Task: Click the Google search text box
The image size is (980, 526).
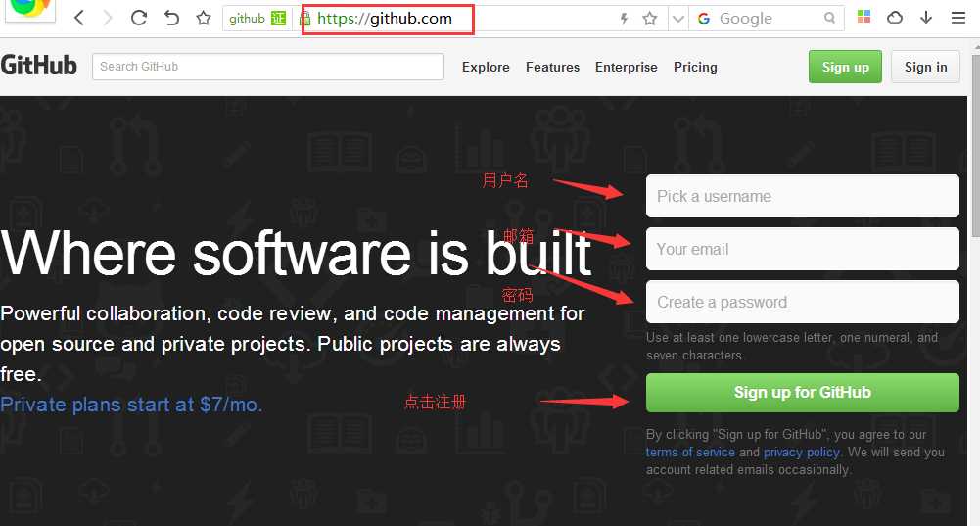Action: 769,19
